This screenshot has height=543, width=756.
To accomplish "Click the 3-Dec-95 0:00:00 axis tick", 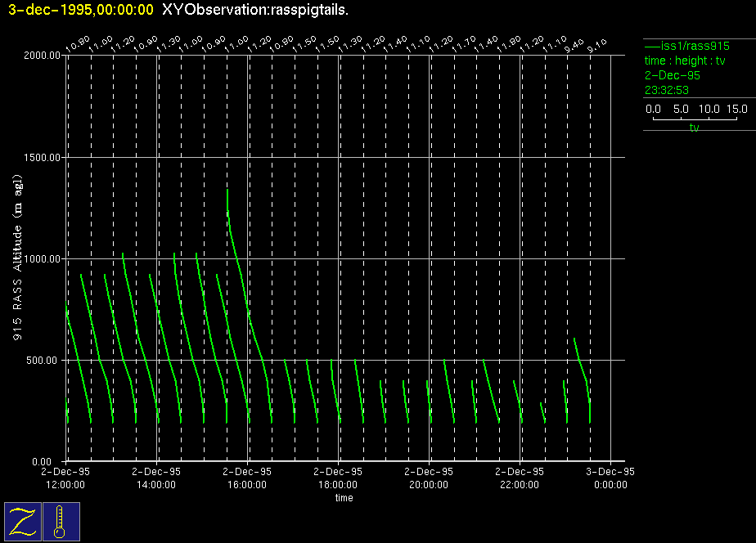I will pos(610,478).
